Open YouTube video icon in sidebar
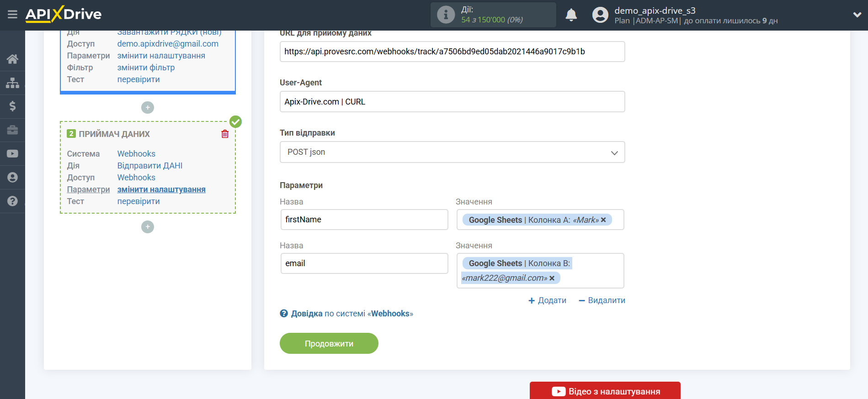 click(12, 154)
